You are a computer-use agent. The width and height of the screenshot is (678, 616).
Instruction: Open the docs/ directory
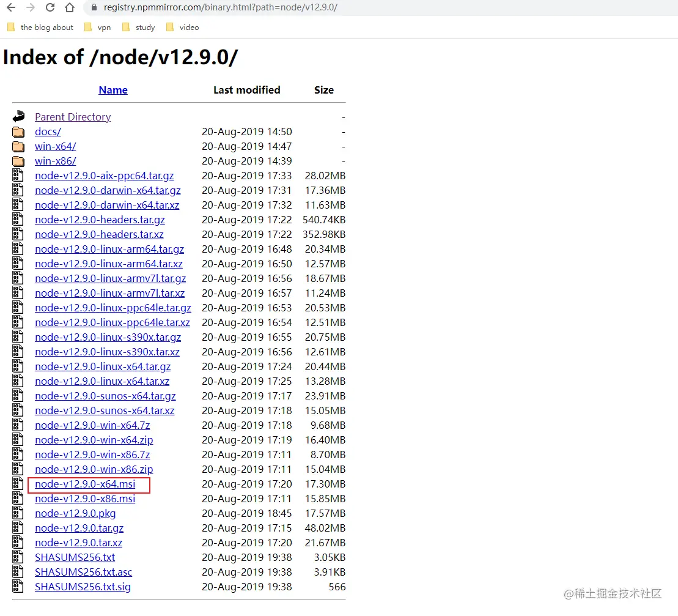pyautogui.click(x=48, y=132)
